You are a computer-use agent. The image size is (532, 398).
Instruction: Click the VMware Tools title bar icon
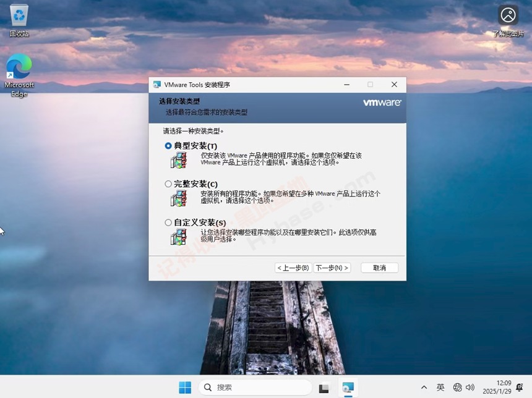point(157,85)
